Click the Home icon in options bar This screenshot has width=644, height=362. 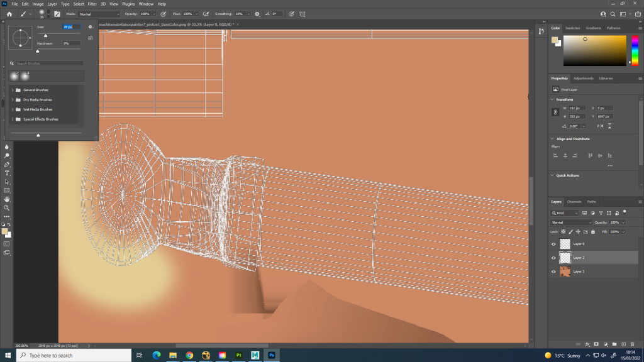coord(9,14)
